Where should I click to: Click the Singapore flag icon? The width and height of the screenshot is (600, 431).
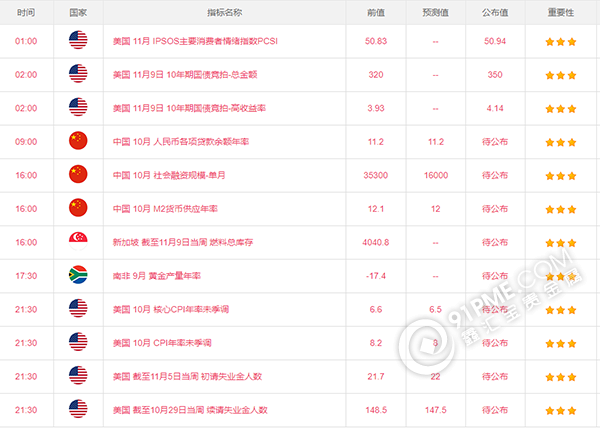(x=77, y=242)
